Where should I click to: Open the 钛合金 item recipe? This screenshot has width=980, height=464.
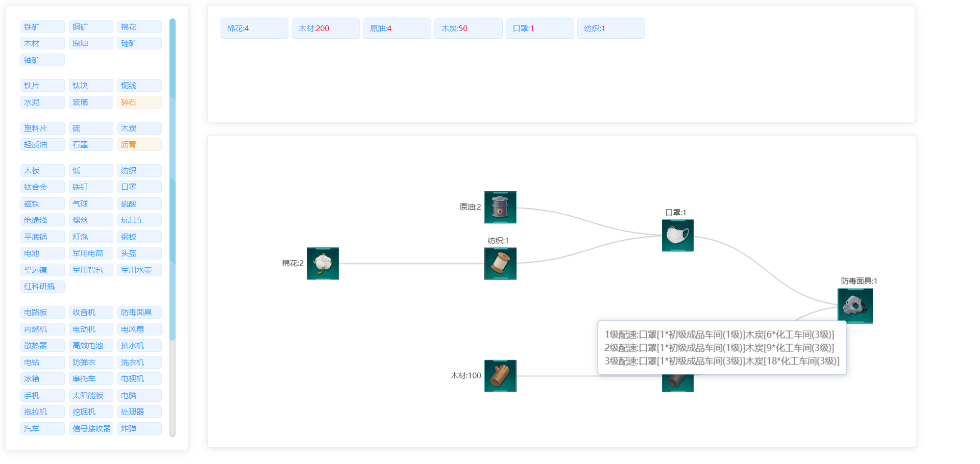click(x=43, y=187)
